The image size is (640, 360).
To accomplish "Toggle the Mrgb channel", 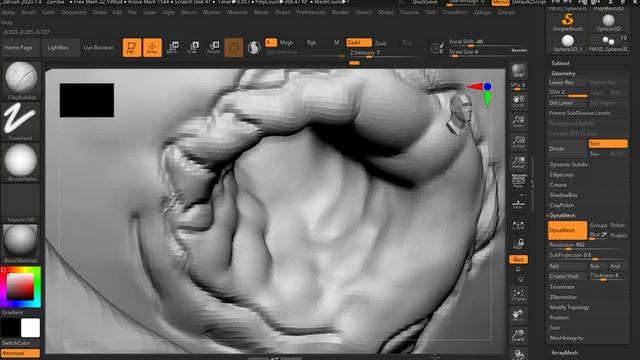I will [x=286, y=42].
